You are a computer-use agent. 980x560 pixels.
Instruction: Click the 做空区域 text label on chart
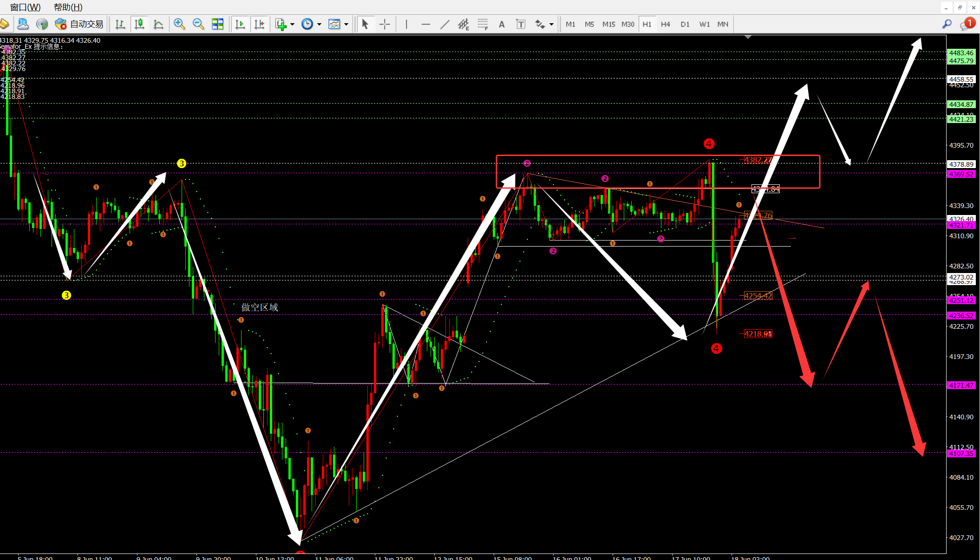pyautogui.click(x=260, y=307)
